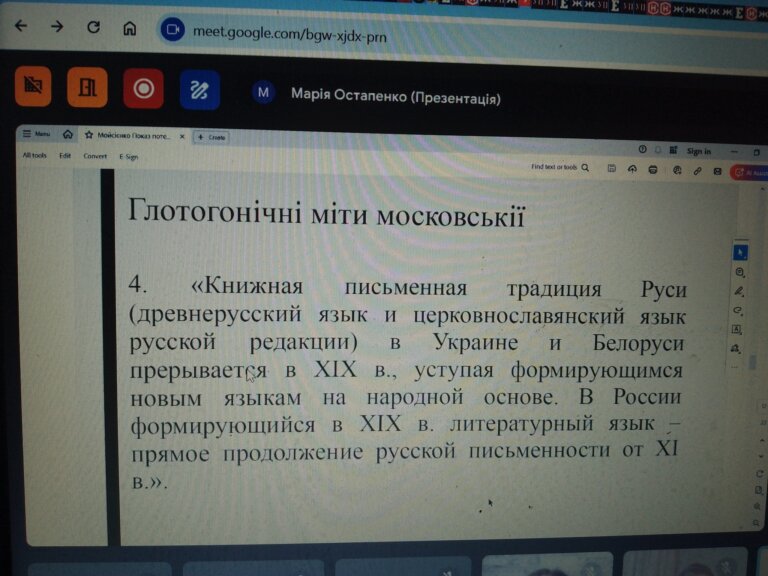Click the red record button
This screenshot has height=576, width=768.
coord(143,89)
